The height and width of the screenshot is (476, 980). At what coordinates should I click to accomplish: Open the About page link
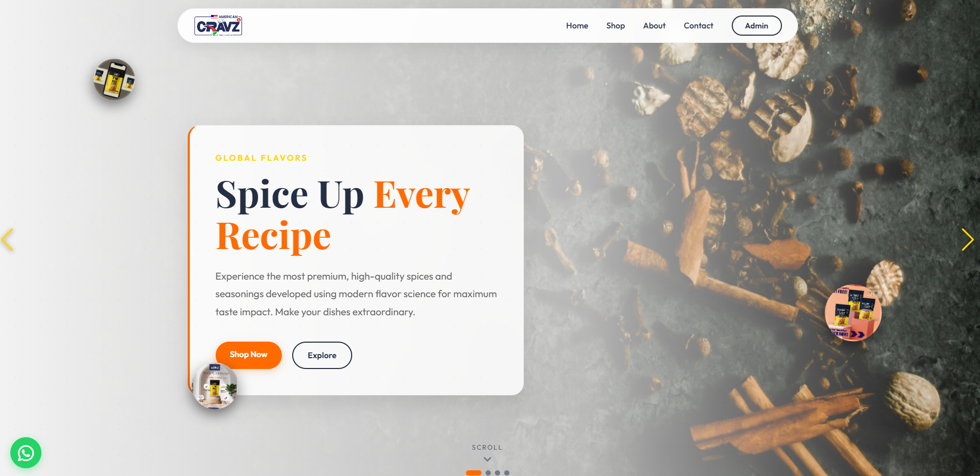click(x=654, y=26)
